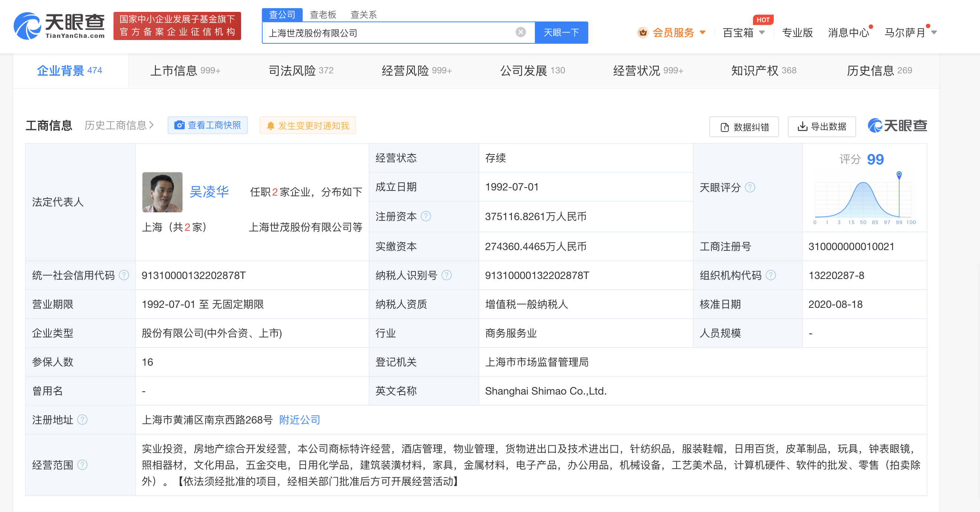The image size is (980, 512).
Task: Clear the search box with X icon
Action: tap(520, 33)
